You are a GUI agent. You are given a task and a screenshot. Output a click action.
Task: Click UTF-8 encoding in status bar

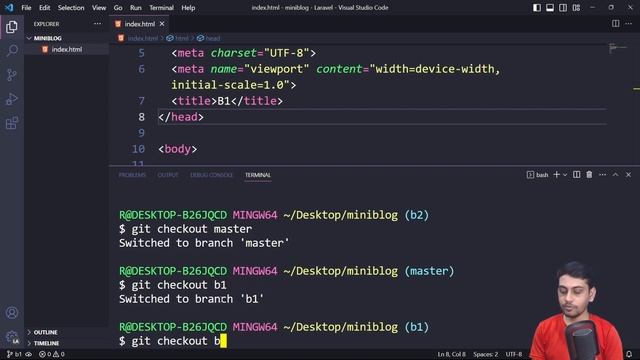click(x=514, y=354)
